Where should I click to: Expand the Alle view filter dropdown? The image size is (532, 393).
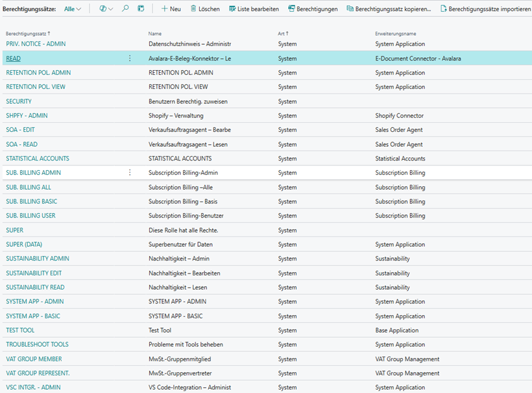click(x=73, y=9)
